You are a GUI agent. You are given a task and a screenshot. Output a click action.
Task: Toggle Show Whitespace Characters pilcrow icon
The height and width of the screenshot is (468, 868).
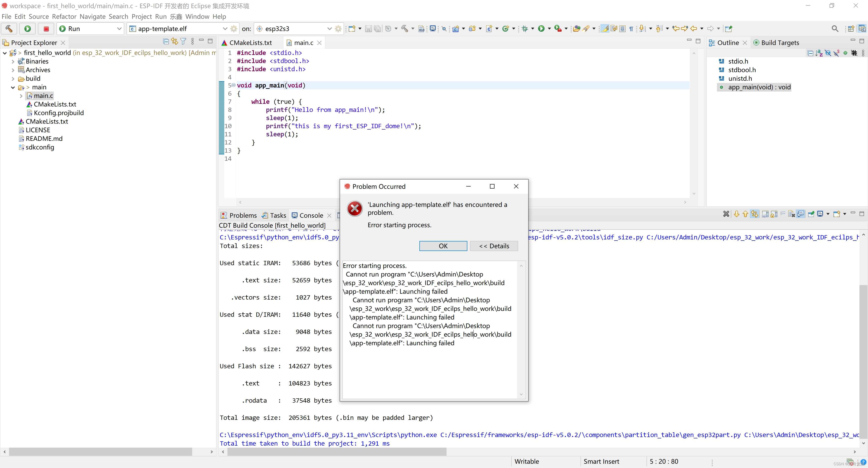pyautogui.click(x=631, y=29)
